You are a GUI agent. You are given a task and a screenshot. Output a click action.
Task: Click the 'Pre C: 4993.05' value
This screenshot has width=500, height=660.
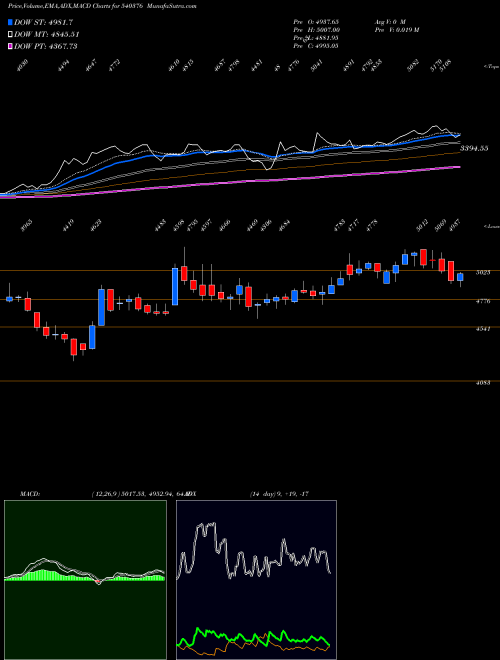coord(316,46)
